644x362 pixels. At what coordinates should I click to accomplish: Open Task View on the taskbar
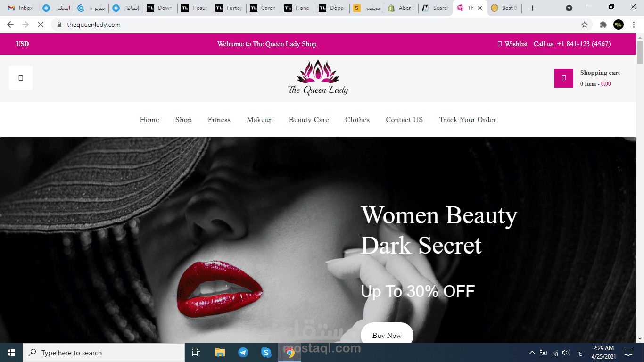click(x=196, y=353)
